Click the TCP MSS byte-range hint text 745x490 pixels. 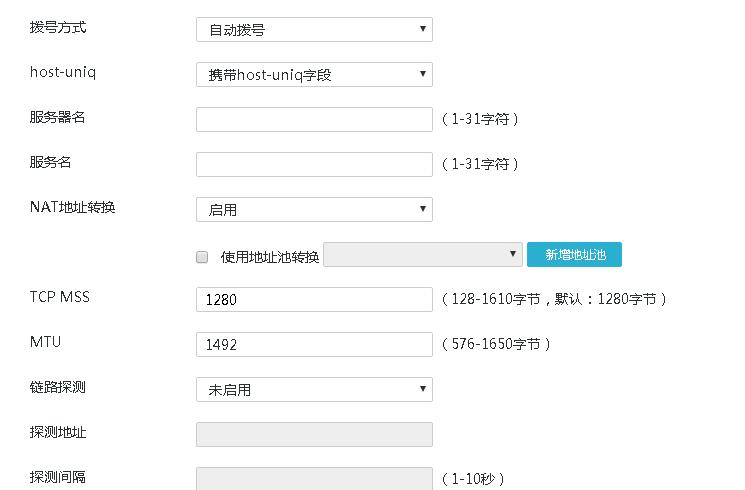(x=554, y=299)
